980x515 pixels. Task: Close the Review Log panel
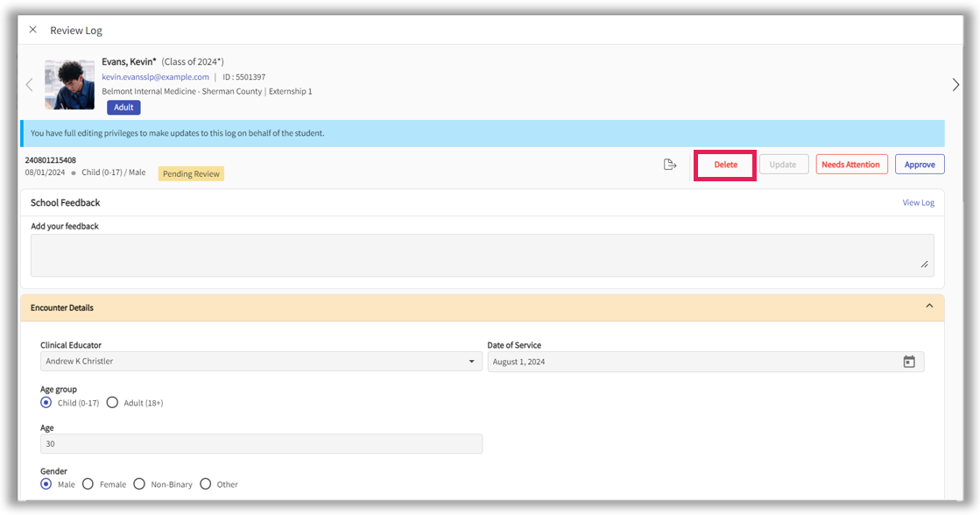[33, 30]
